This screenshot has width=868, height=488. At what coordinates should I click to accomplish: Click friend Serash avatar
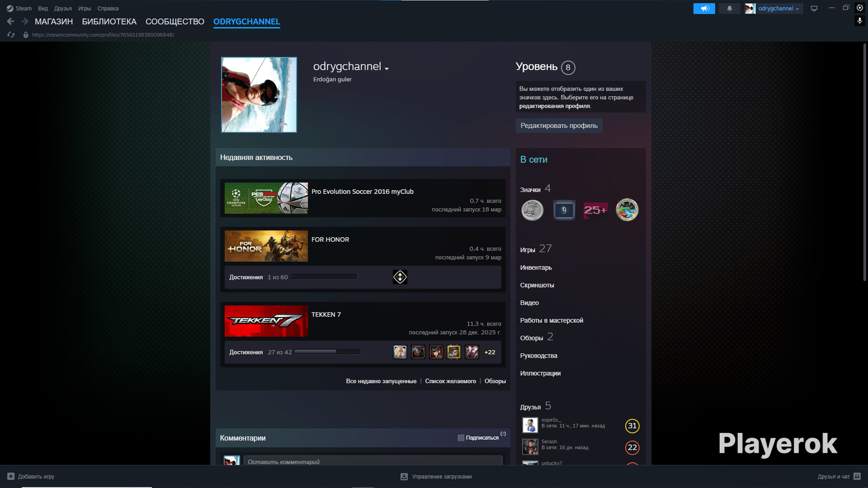pos(530,447)
